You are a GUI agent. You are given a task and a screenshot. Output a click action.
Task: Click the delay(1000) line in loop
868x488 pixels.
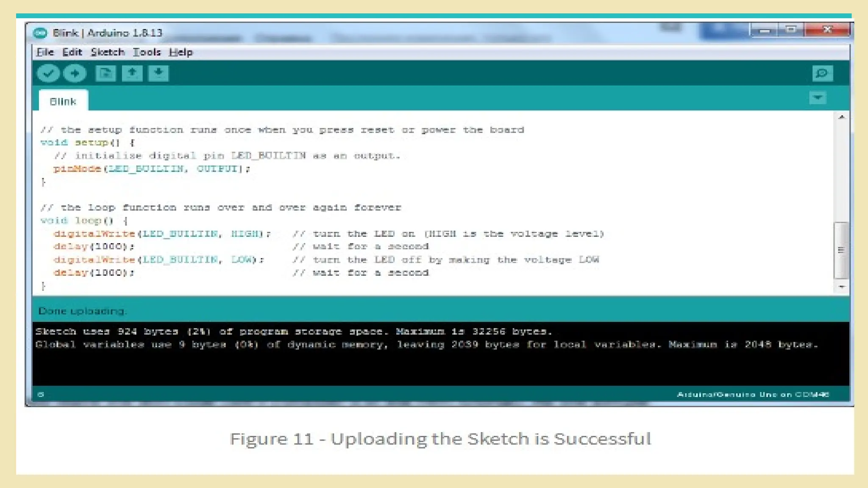point(94,247)
